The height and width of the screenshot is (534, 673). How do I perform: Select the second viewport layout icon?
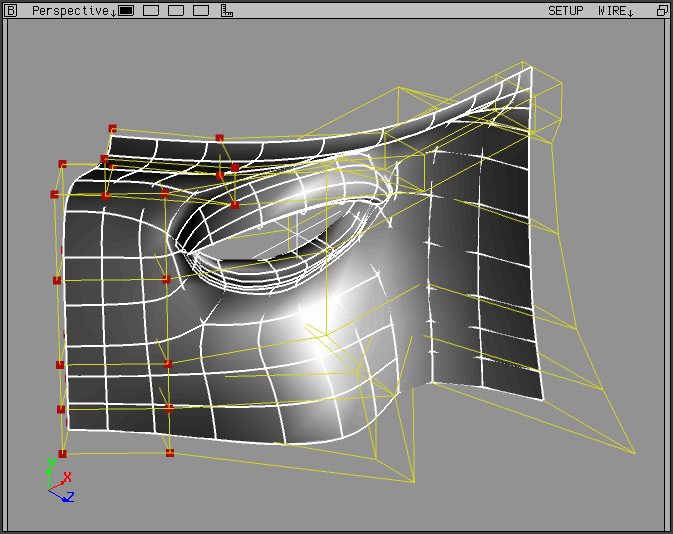point(151,11)
